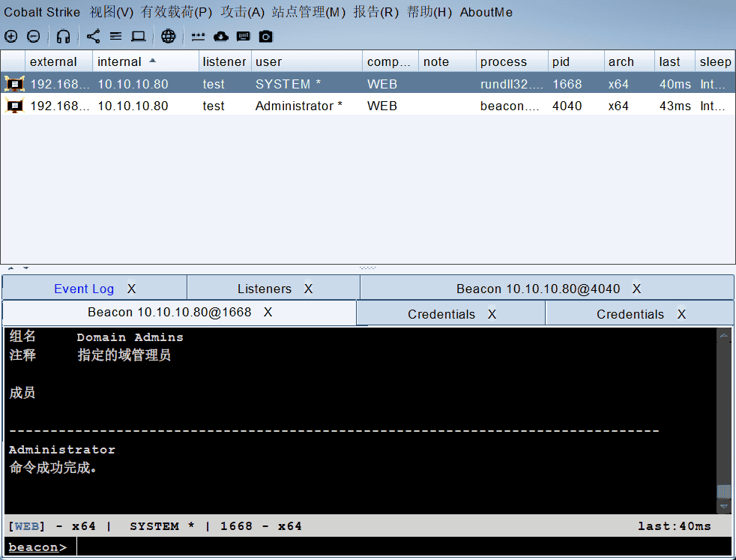Switch to the Event Log tab
This screenshot has height=560, width=736.
[x=84, y=288]
